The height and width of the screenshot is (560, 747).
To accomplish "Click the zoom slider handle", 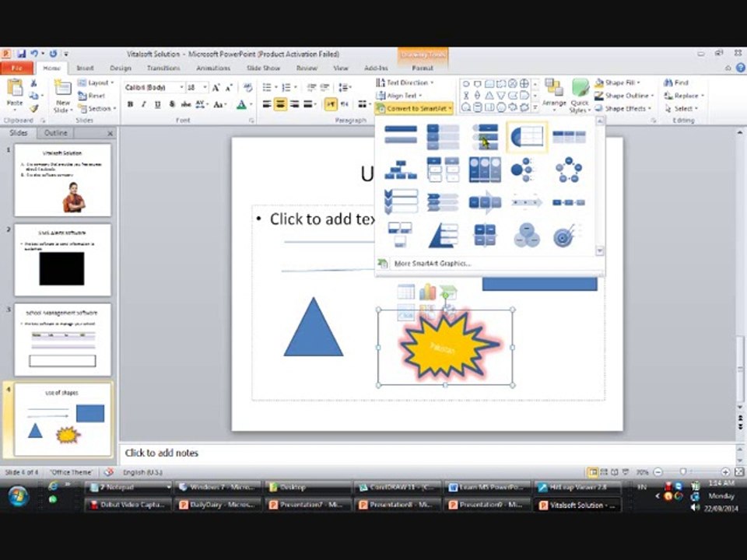I will click(683, 472).
